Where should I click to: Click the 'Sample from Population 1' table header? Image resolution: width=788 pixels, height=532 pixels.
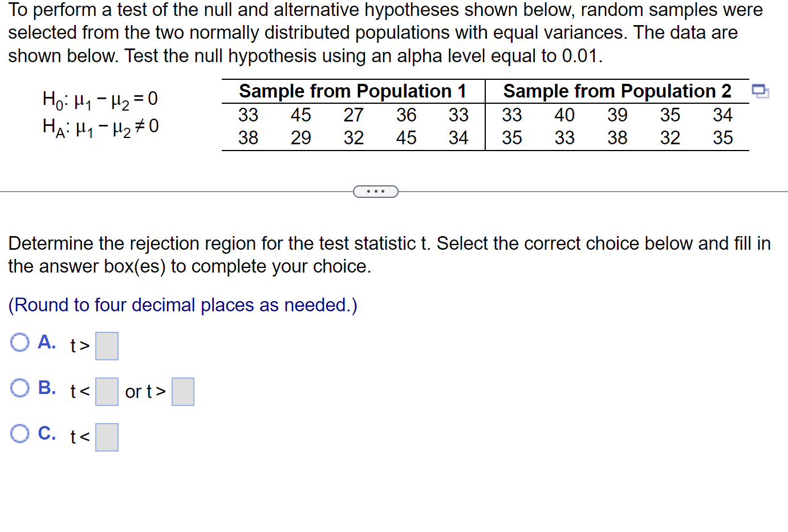pyautogui.click(x=352, y=91)
